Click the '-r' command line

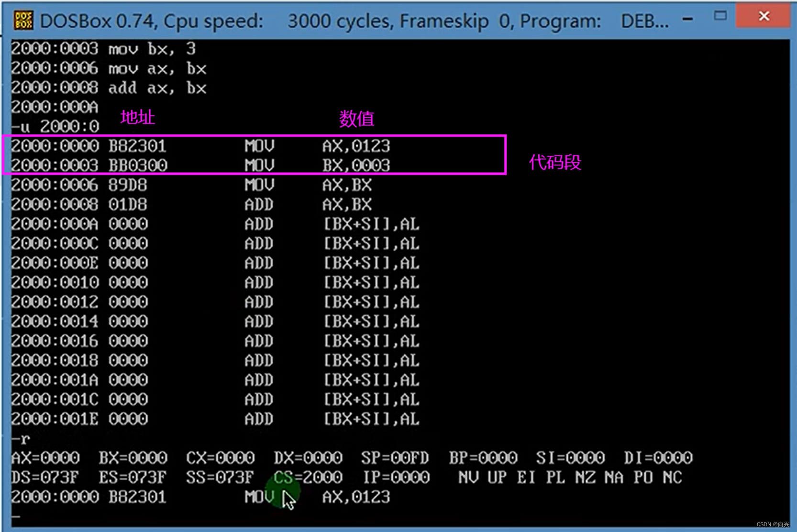click(x=21, y=439)
